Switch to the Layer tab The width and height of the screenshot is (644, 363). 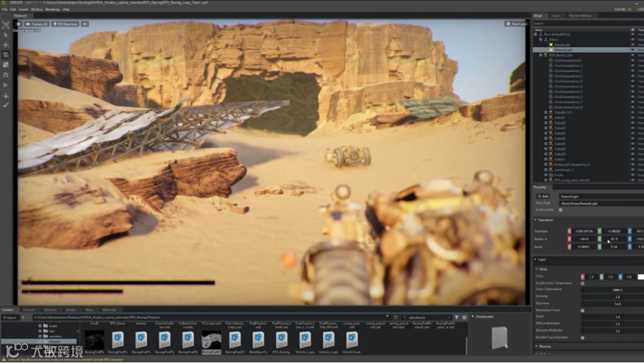click(555, 16)
